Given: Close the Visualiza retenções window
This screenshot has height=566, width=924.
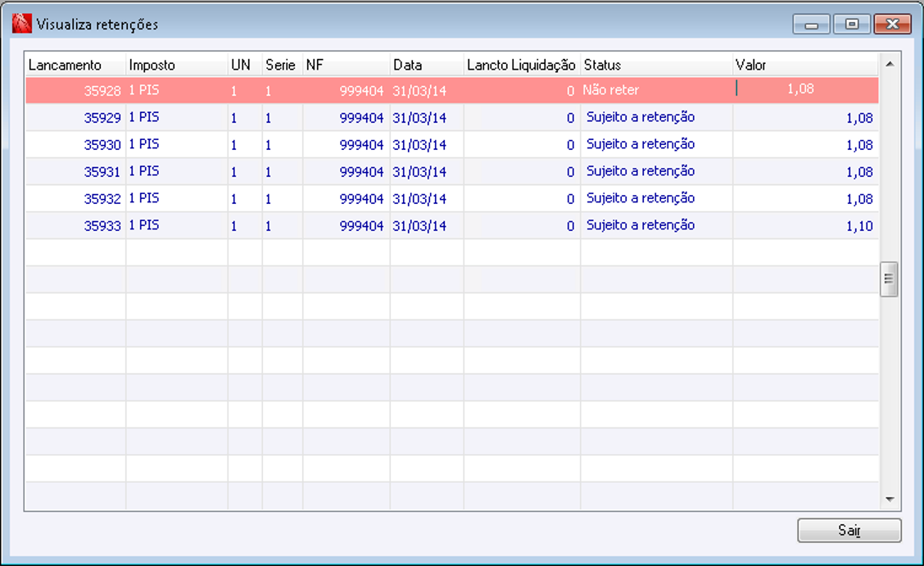Looking at the screenshot, I should (892, 24).
